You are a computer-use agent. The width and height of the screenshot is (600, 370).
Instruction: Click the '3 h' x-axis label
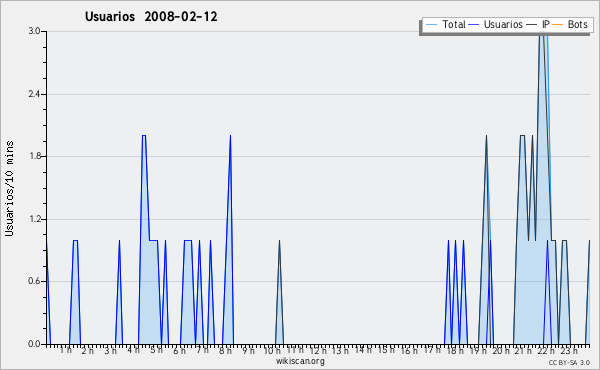pos(111,350)
